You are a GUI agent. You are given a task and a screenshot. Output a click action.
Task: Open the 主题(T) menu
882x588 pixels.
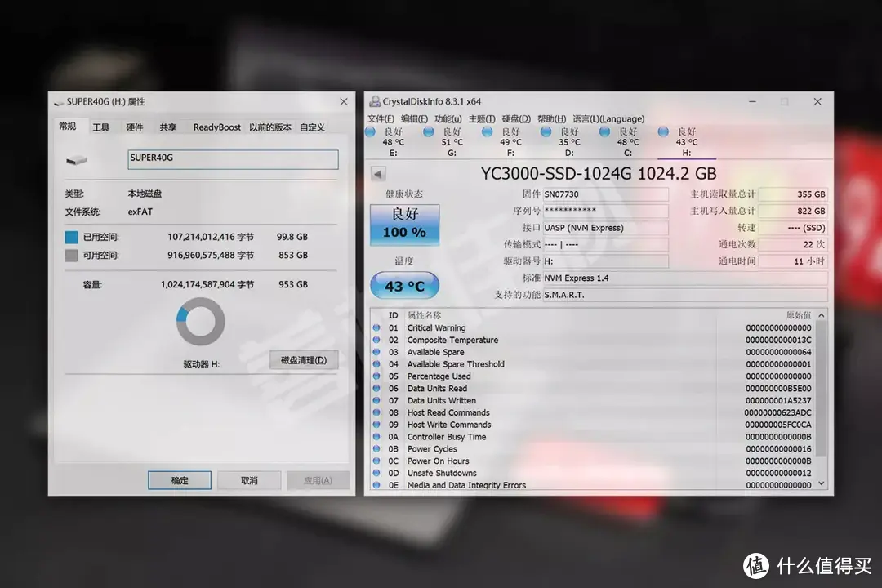tap(482, 118)
